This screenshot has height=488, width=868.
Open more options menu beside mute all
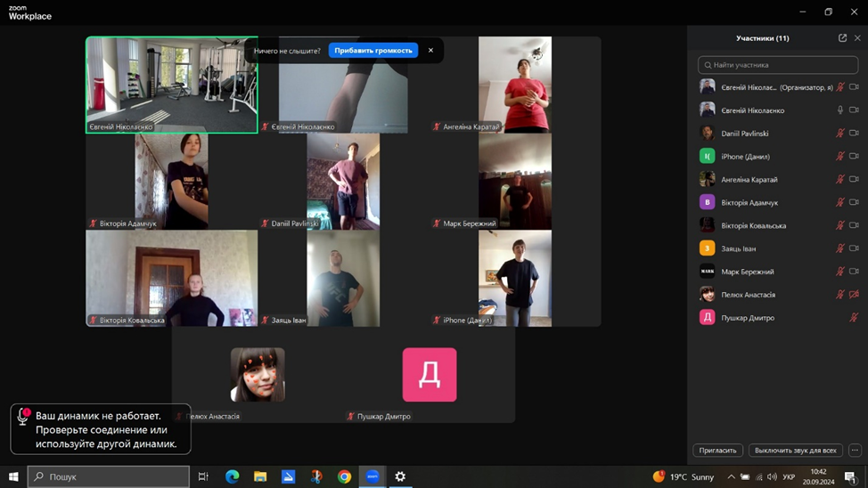click(855, 451)
